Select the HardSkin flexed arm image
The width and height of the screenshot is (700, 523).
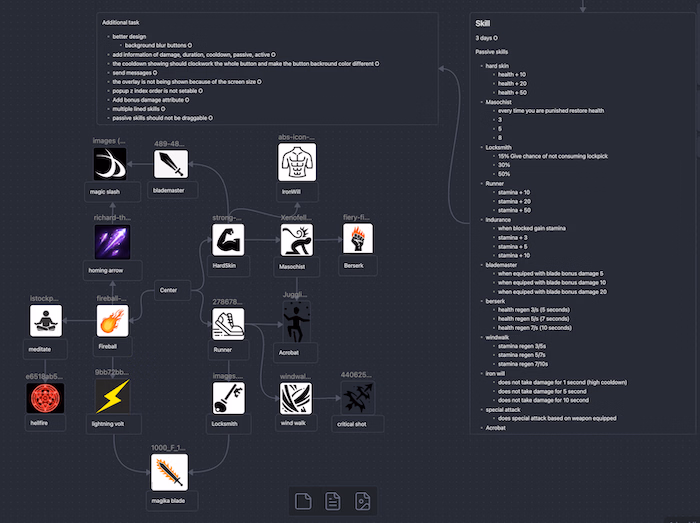[228, 240]
